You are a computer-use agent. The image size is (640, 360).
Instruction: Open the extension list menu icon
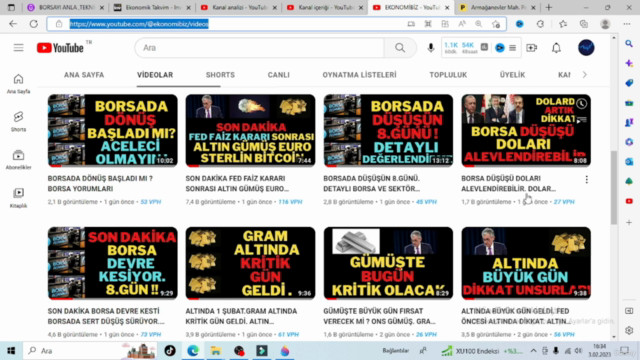click(x=513, y=48)
